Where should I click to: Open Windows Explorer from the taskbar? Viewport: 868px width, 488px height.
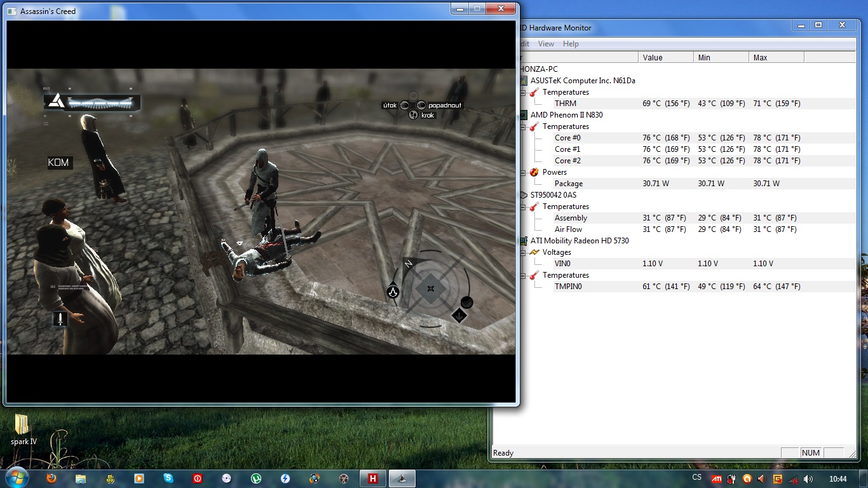tap(81, 478)
